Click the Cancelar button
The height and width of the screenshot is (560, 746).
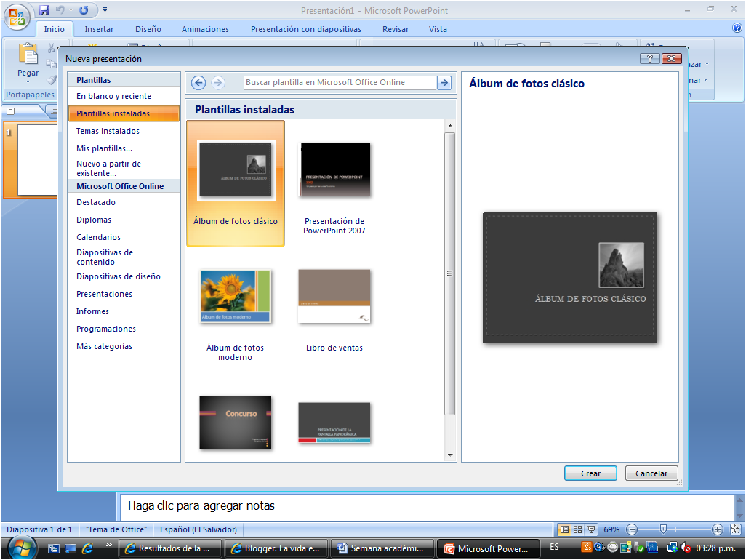click(651, 473)
